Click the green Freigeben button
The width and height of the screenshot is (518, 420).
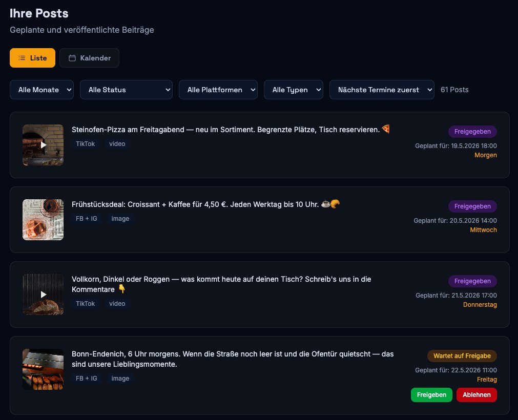[x=431, y=394]
